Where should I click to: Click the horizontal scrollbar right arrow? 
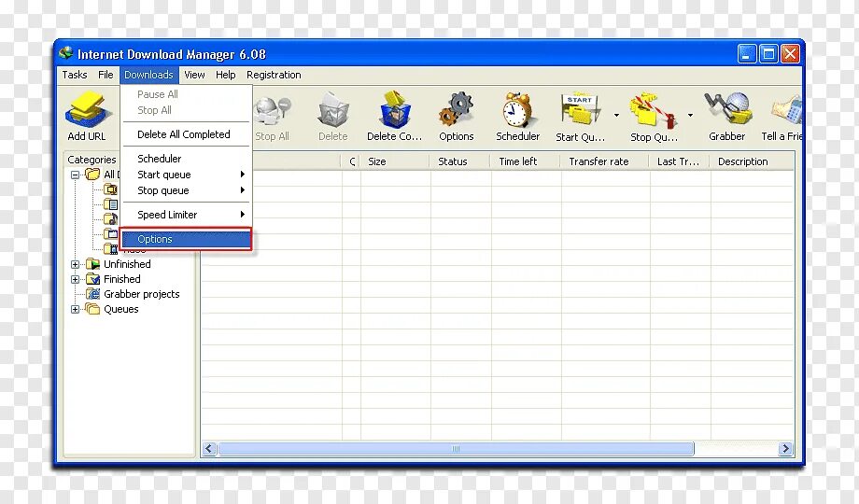(x=785, y=449)
